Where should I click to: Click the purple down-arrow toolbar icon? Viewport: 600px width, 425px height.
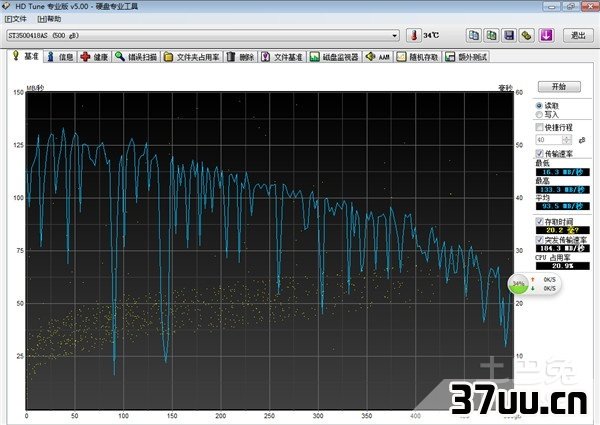(x=546, y=36)
